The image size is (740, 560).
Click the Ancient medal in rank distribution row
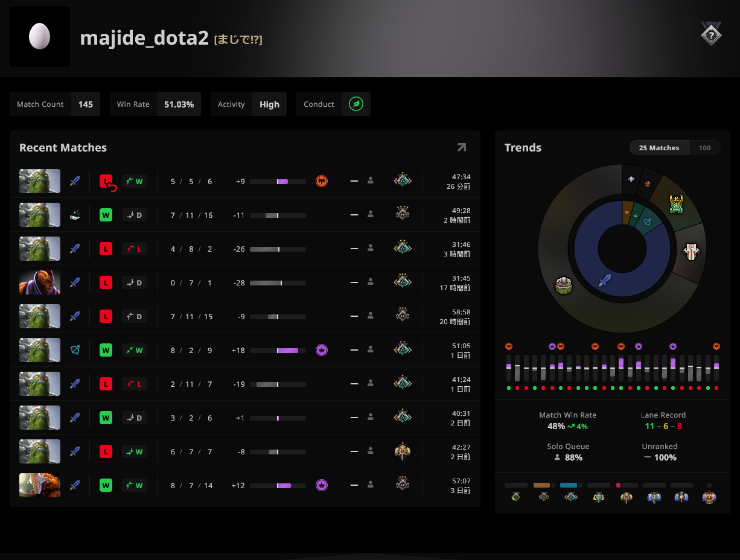[654, 497]
